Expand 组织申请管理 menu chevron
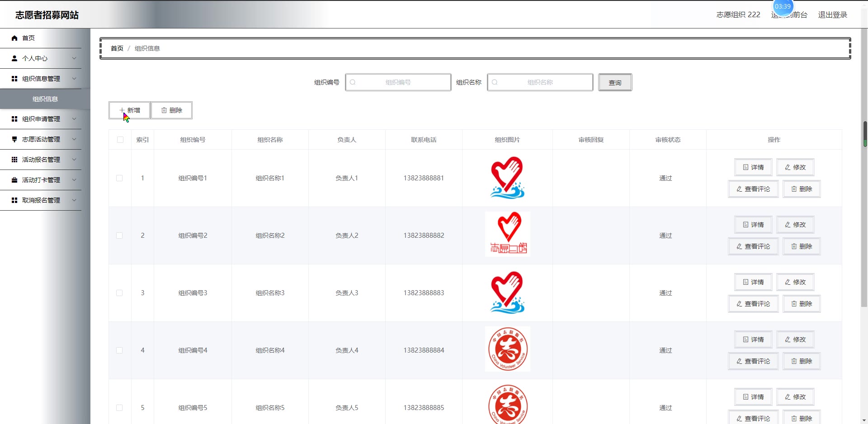The width and height of the screenshot is (868, 424). coord(74,119)
